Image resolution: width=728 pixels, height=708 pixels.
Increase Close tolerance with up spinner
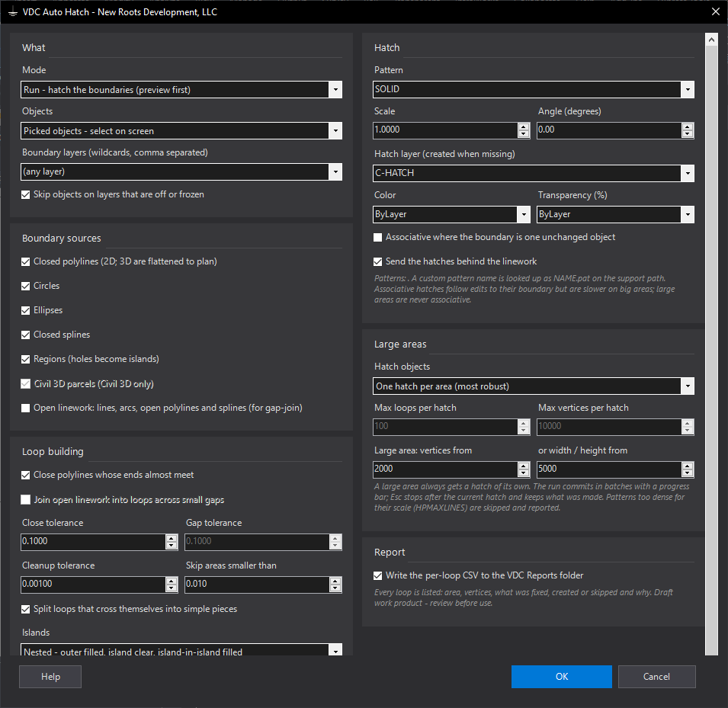(172, 537)
